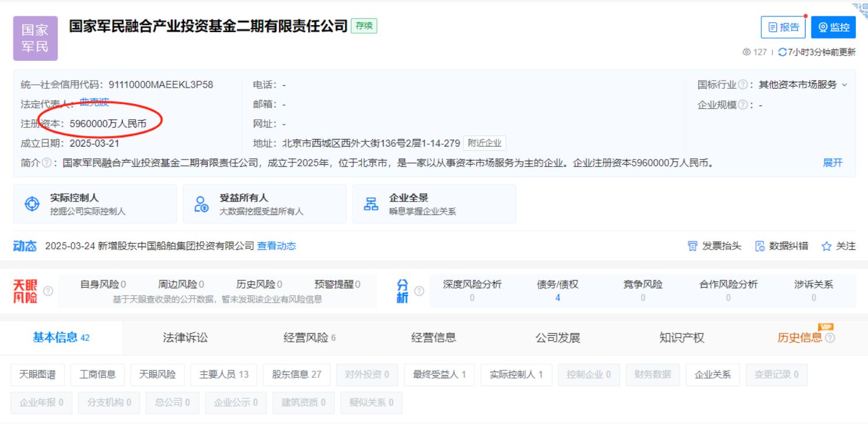Click the 发票抬头 invoice icon
Image resolution: width=868 pixels, height=434 pixels.
(x=692, y=246)
